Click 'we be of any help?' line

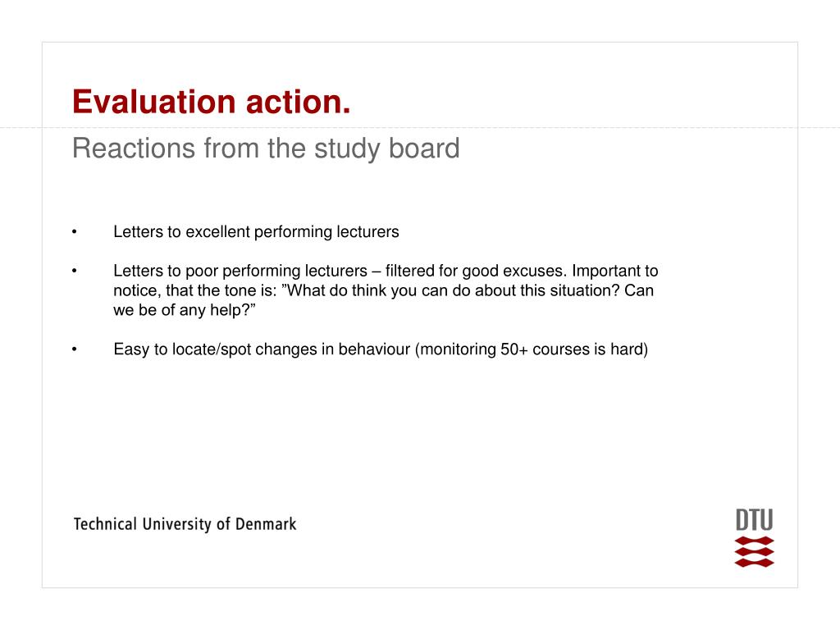pos(185,310)
